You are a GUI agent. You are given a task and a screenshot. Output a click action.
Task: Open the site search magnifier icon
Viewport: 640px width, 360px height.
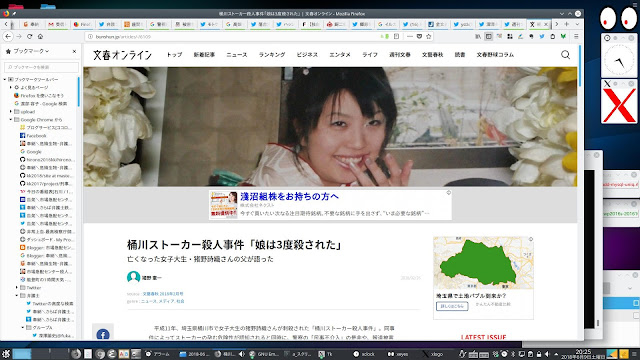tap(565, 54)
